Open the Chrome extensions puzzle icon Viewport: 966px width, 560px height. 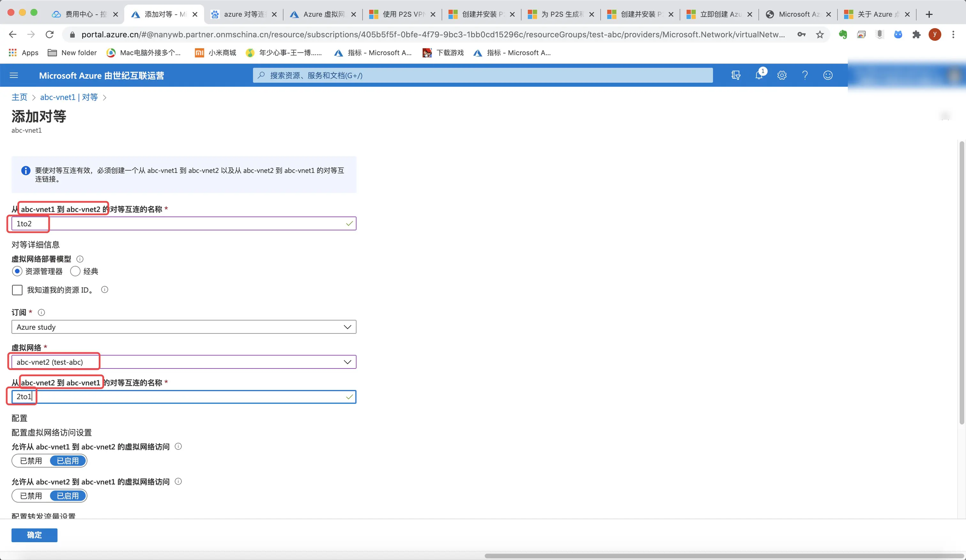[x=916, y=35]
